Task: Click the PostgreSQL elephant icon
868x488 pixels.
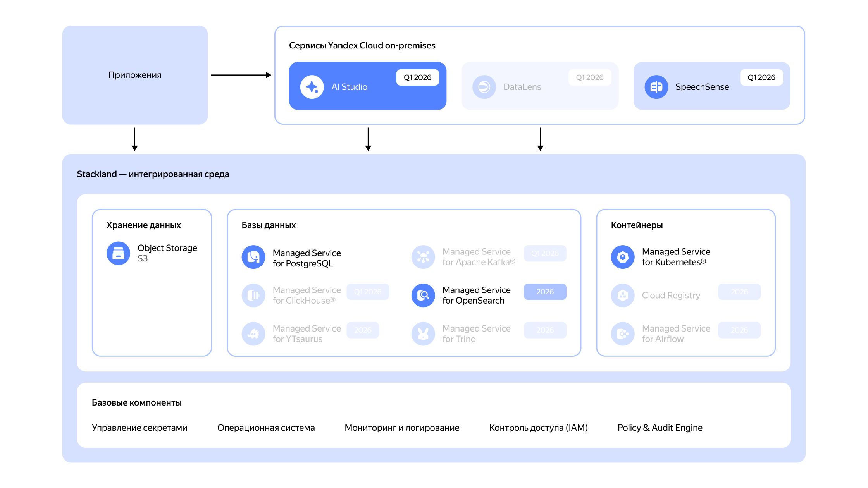Action: coord(253,257)
